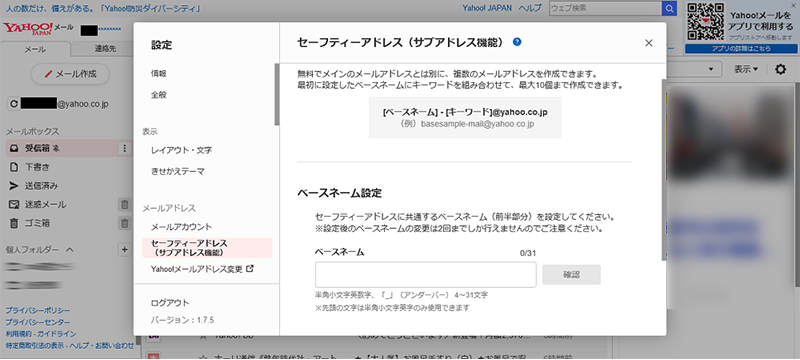
Task: Click the ベースネーム設定 heading
Action: point(339,193)
